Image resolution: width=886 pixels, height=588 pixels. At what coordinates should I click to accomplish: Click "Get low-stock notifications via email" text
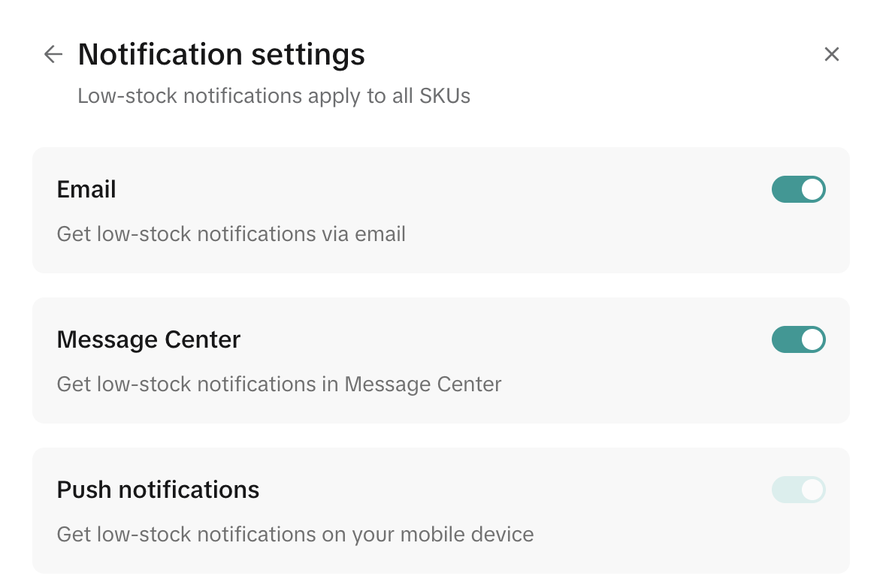231,234
